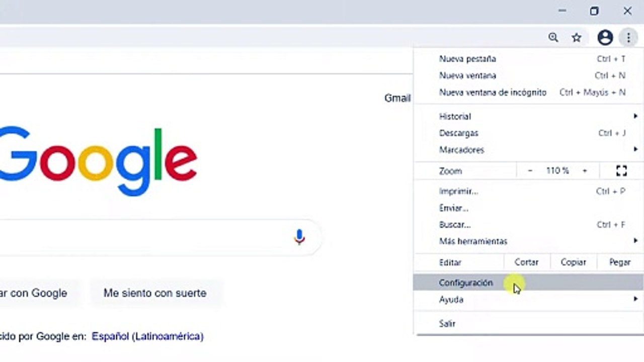Image resolution: width=644 pixels, height=362 pixels.
Task: Minimize the Chrome window
Action: click(x=562, y=11)
